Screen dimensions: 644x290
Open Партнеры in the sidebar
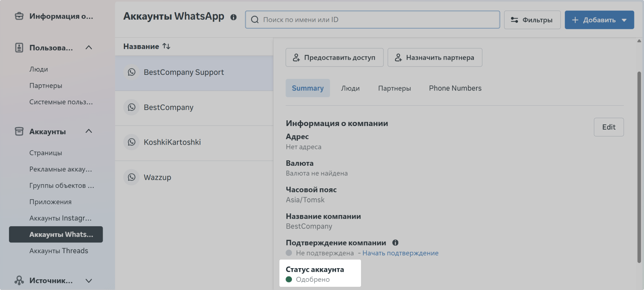[46, 86]
